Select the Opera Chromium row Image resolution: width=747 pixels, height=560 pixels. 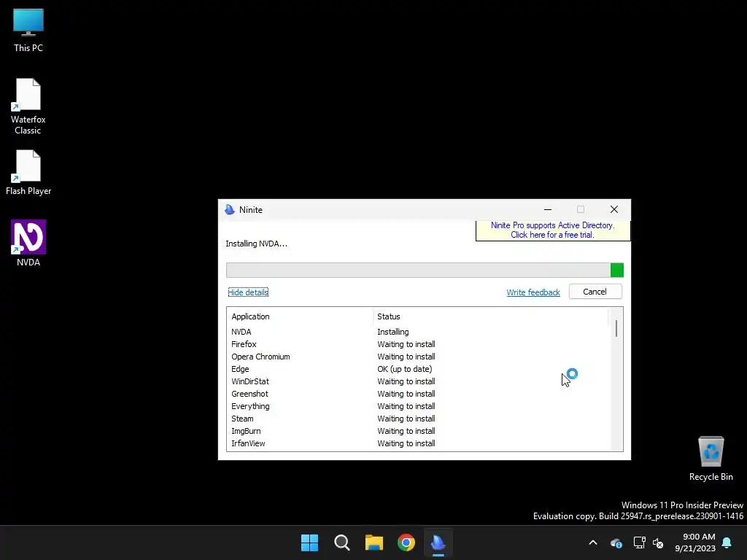pos(418,356)
